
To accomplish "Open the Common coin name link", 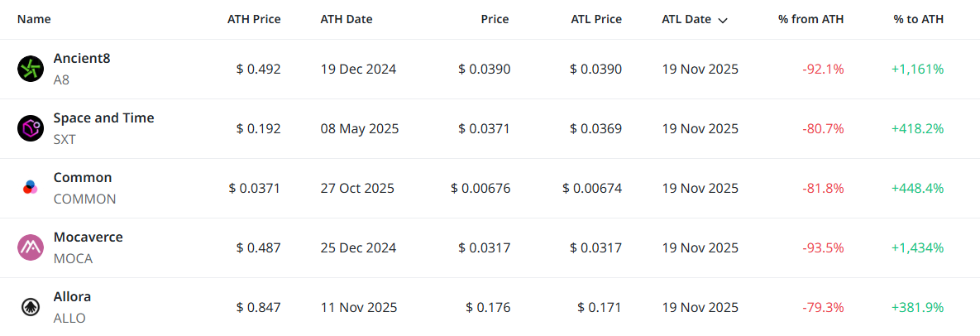I will pyautogui.click(x=82, y=178).
